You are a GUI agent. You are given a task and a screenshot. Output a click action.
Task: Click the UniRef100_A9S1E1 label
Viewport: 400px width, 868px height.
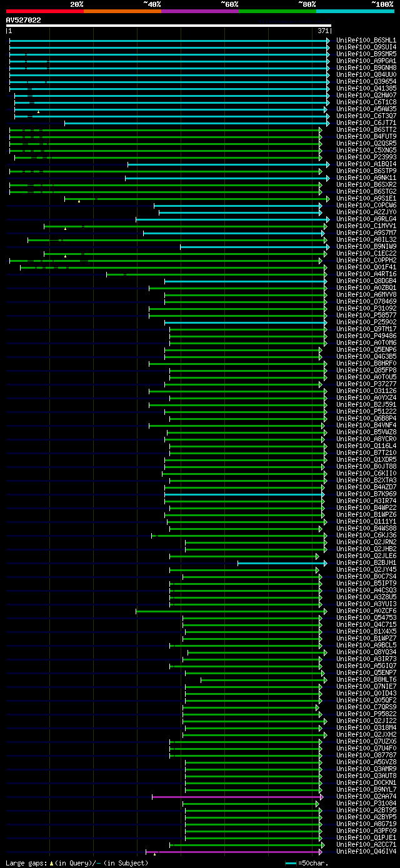click(366, 198)
